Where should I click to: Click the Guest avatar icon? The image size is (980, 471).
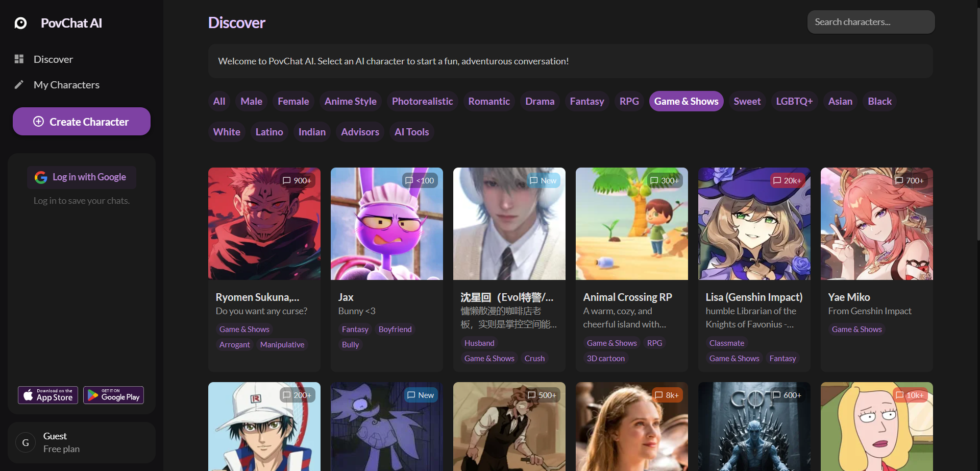click(26, 442)
